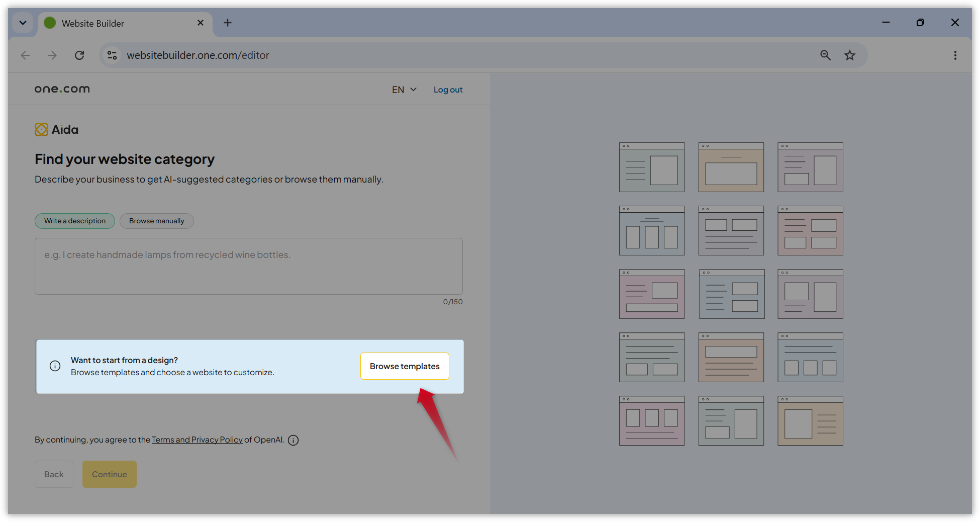Go back using browser back arrow
The height and width of the screenshot is (522, 980).
[x=25, y=55]
